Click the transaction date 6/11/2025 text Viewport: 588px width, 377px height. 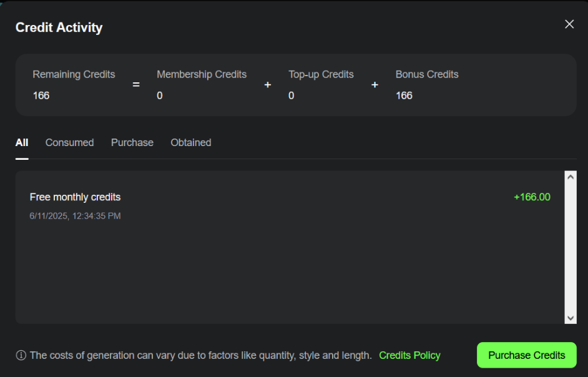click(75, 216)
